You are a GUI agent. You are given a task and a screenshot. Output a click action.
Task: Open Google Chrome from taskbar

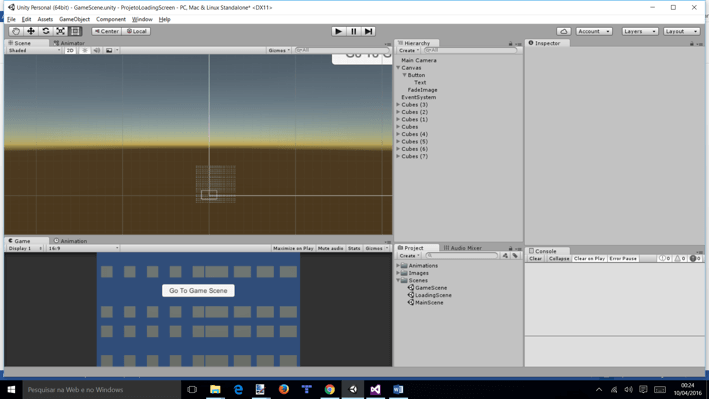330,390
